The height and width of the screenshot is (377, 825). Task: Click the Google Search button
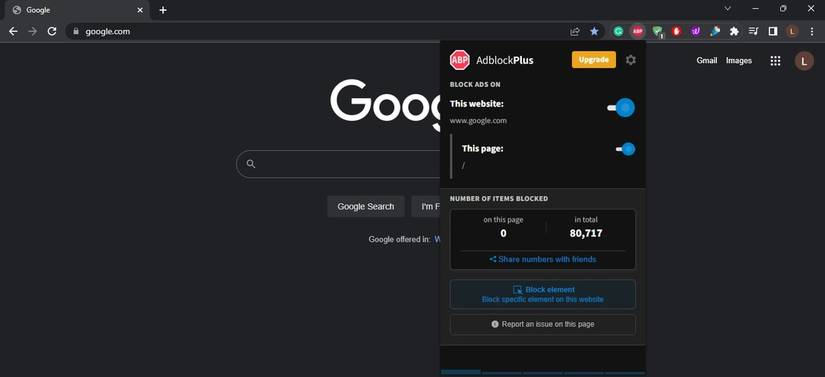pos(366,207)
